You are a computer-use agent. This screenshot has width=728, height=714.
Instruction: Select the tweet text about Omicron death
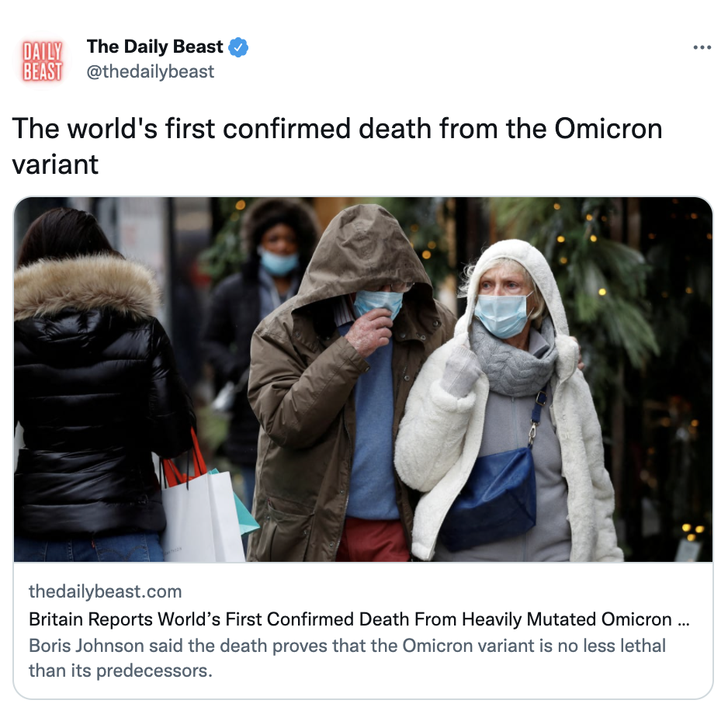337,146
